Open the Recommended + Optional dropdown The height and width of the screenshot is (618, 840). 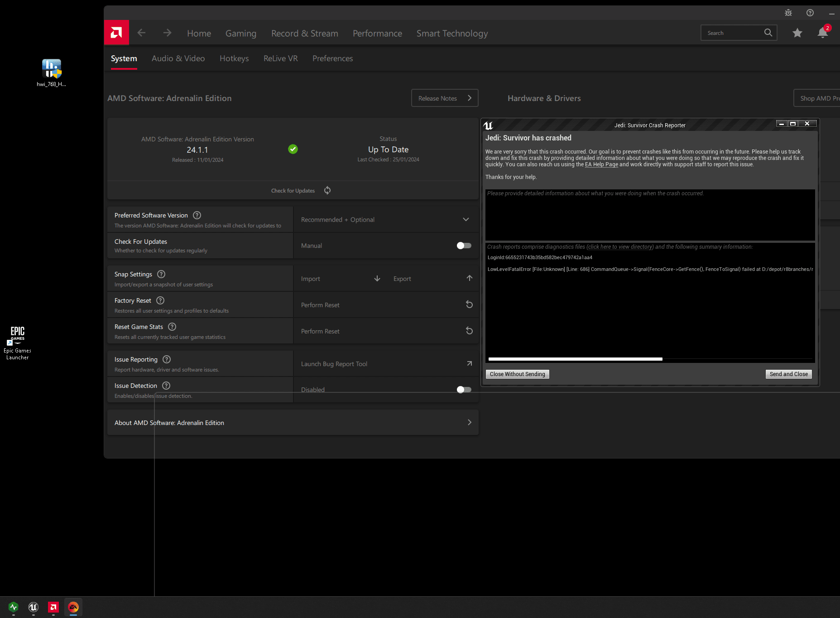click(386, 219)
